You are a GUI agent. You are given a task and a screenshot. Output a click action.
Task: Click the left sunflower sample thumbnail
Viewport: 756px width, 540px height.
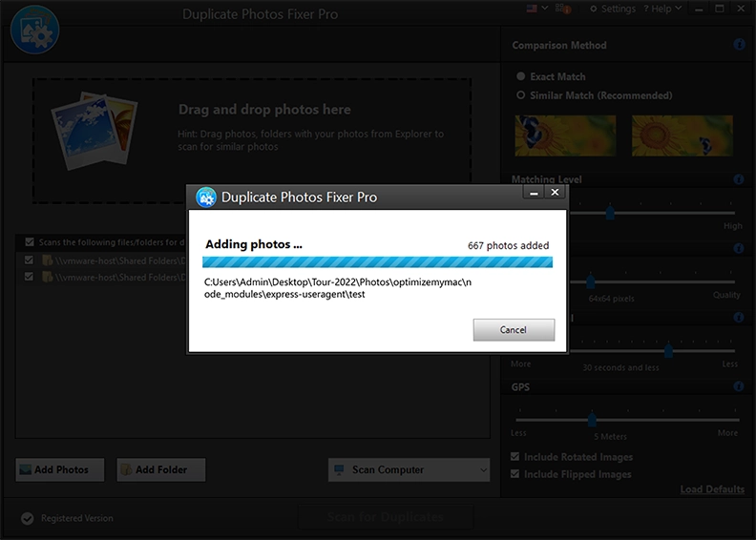pyautogui.click(x=565, y=135)
